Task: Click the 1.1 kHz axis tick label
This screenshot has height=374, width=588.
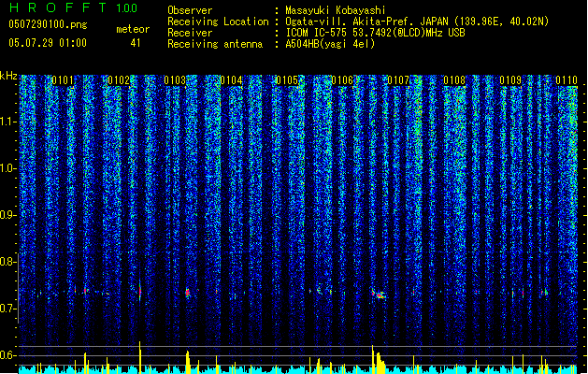Action: tap(7, 122)
